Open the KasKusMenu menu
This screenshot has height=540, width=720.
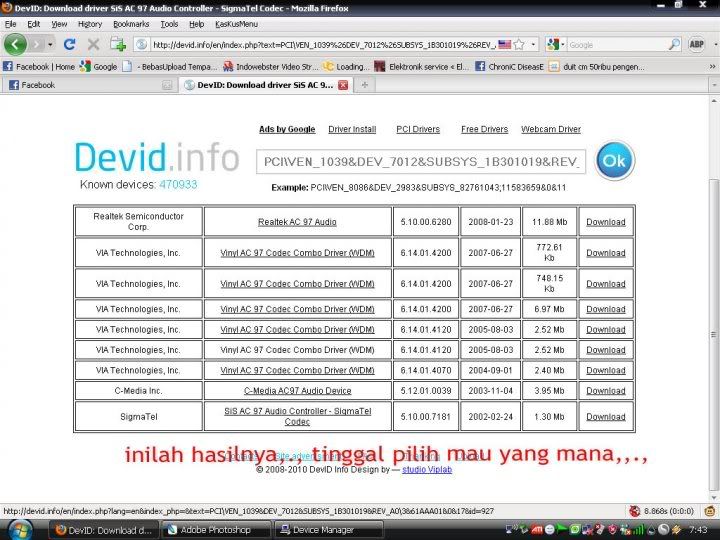[x=236, y=24]
